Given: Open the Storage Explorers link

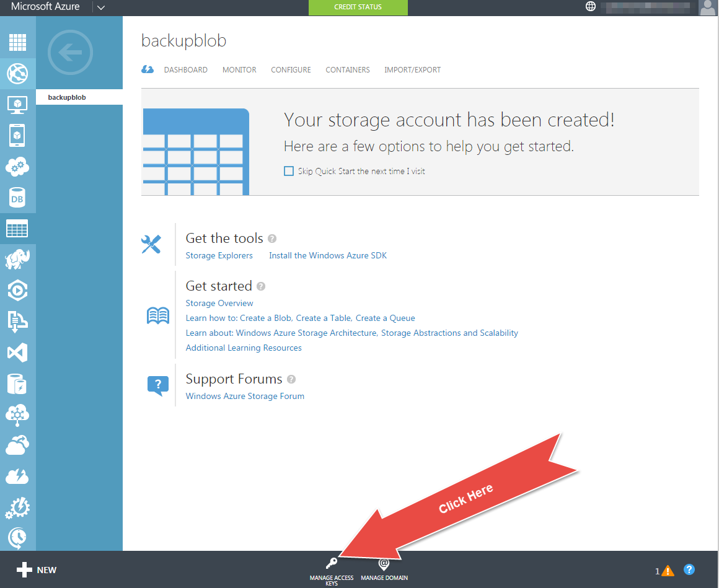Looking at the screenshot, I should (x=219, y=256).
